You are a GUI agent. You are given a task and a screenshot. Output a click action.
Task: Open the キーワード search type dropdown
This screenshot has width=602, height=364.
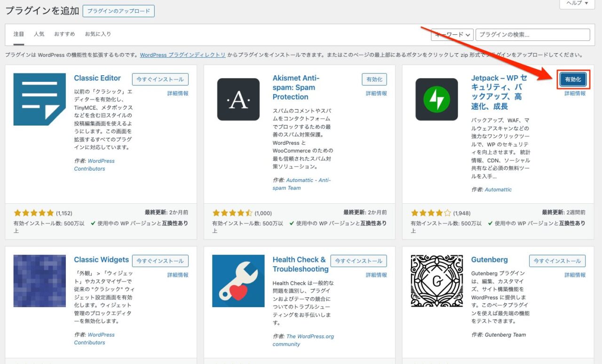click(x=452, y=35)
